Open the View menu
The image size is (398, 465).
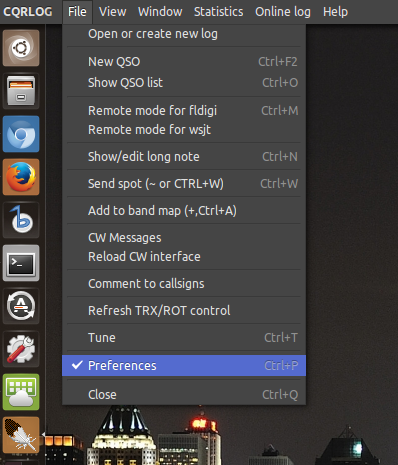112,12
